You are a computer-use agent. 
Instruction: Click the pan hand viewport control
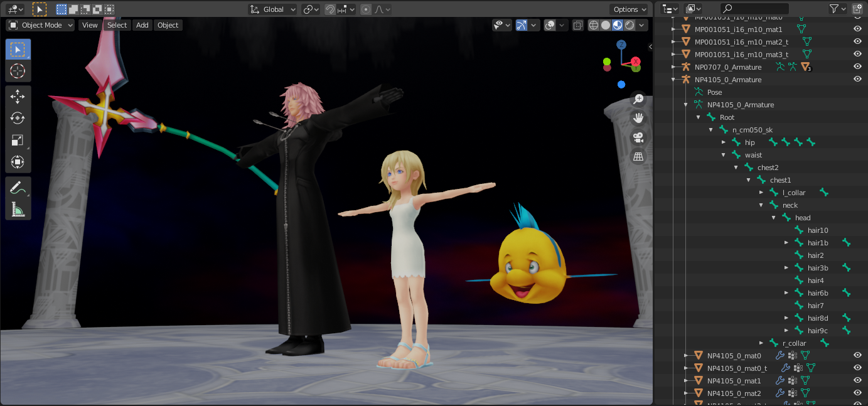(638, 118)
